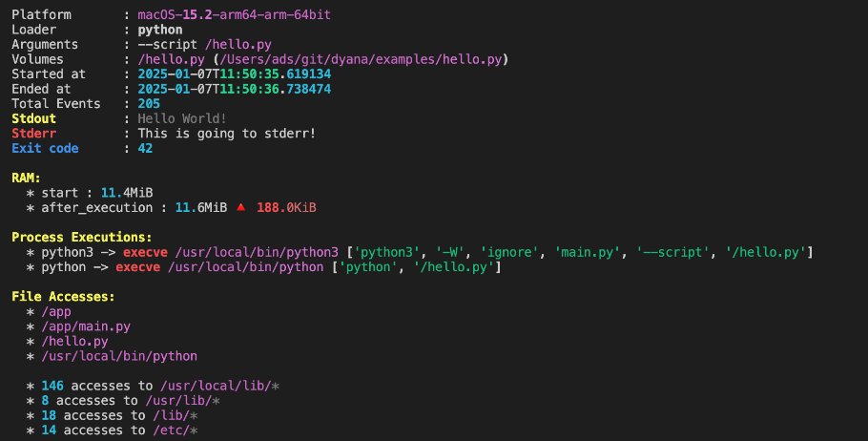The image size is (868, 441).
Task: Click the 188.0KiB memory delta value
Action: (x=286, y=207)
